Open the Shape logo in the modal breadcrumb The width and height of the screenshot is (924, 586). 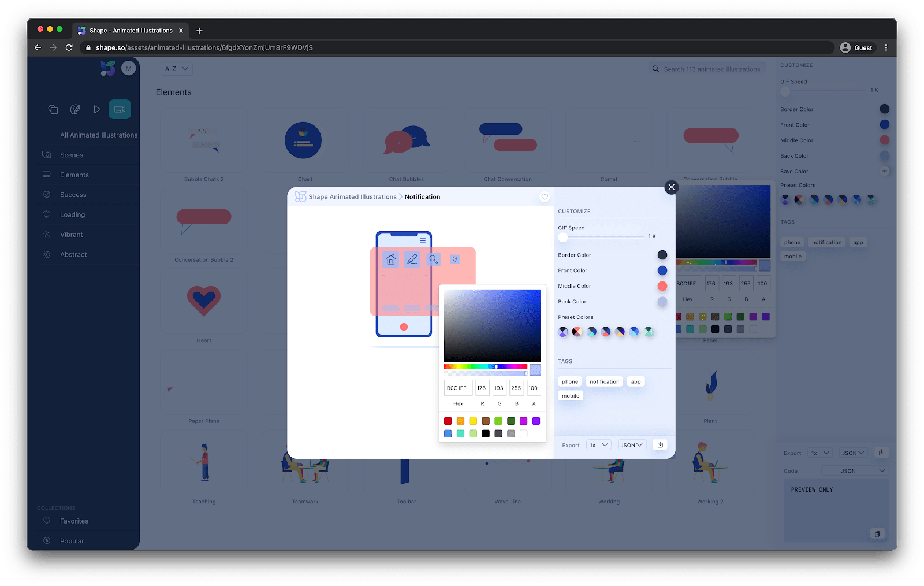[300, 197]
